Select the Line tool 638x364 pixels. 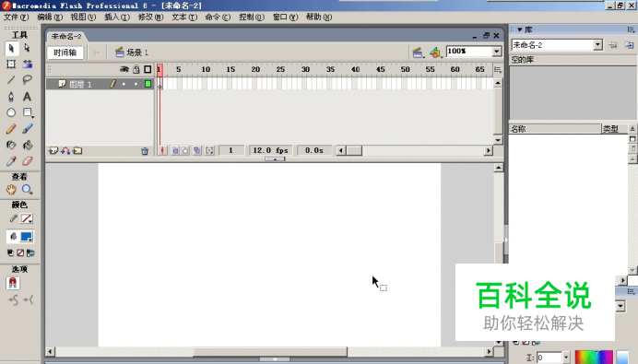pyautogui.click(x=11, y=80)
